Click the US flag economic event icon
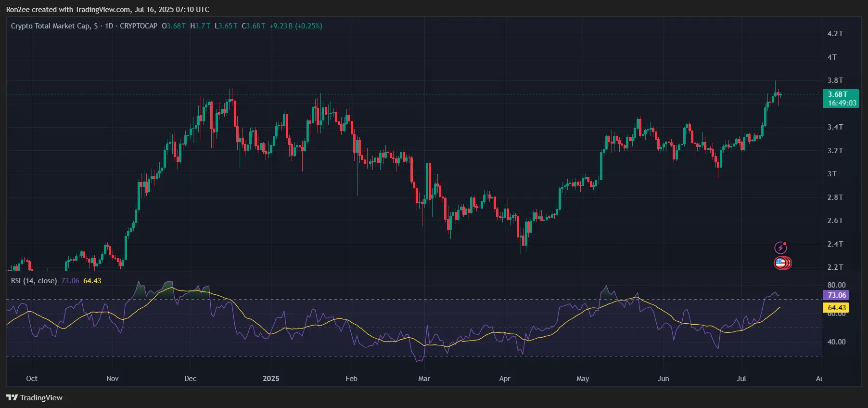Screen dimensions: 868x408 coord(781,263)
